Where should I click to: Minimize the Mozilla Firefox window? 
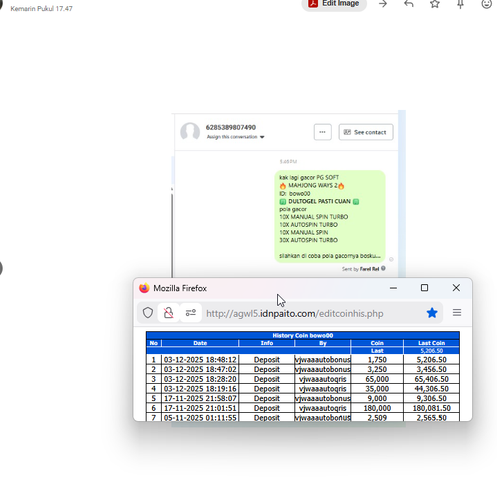[x=393, y=288]
